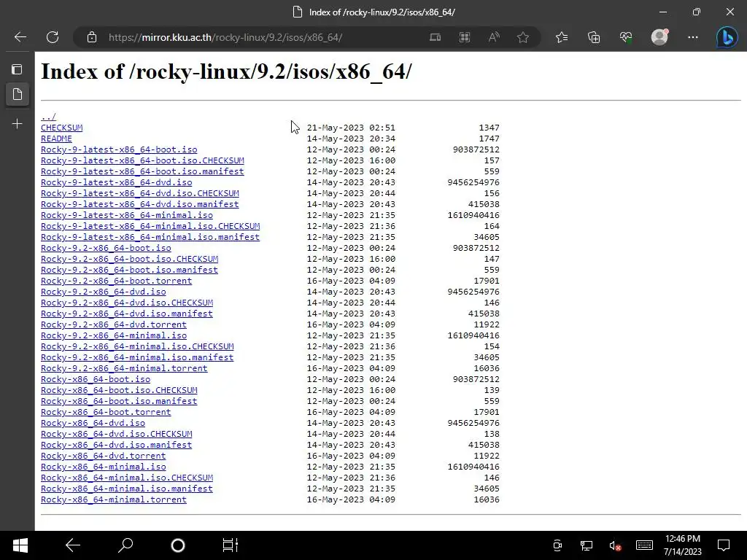Download Rocky-9.2-x86_64-dvd.torrent
This screenshot has height=560, width=747.
point(114,324)
